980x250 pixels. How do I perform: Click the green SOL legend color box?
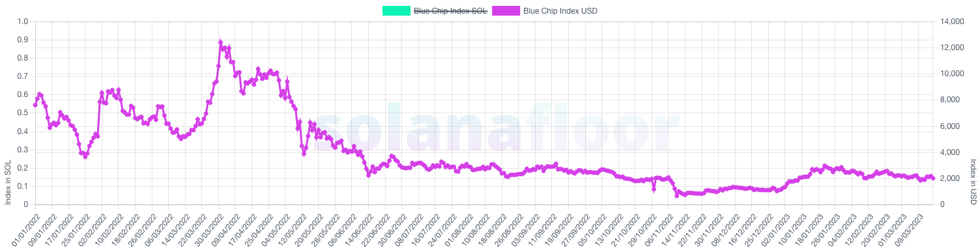pyautogui.click(x=397, y=10)
